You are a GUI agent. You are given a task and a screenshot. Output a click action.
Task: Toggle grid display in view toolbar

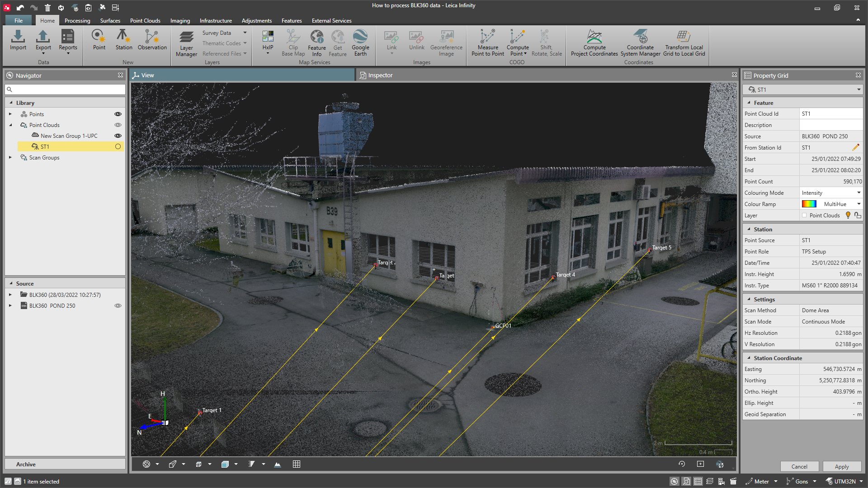click(x=297, y=464)
